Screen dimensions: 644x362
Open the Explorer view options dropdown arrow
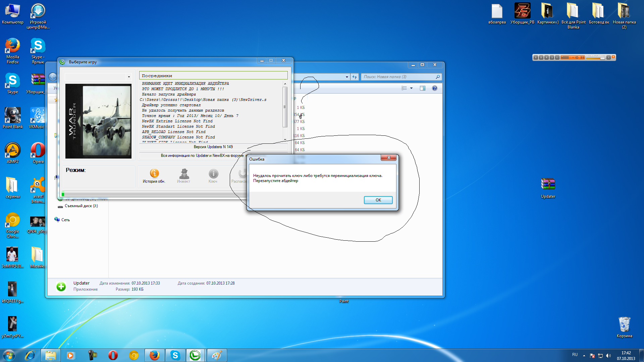[x=411, y=88]
